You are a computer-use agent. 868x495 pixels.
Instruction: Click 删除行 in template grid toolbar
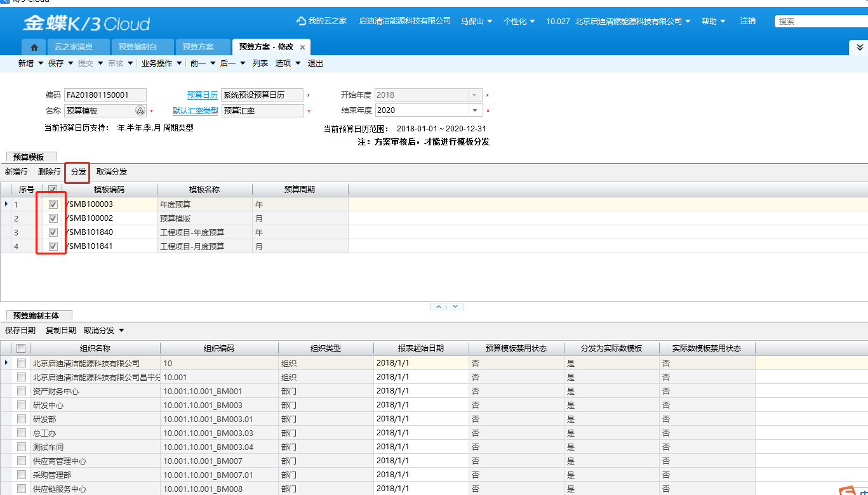point(50,172)
